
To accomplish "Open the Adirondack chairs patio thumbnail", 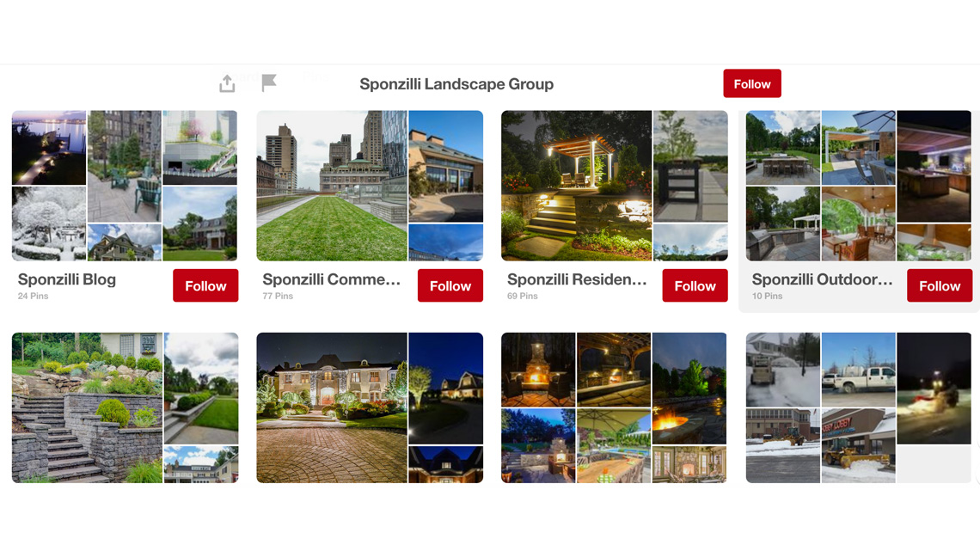I will click(x=125, y=166).
